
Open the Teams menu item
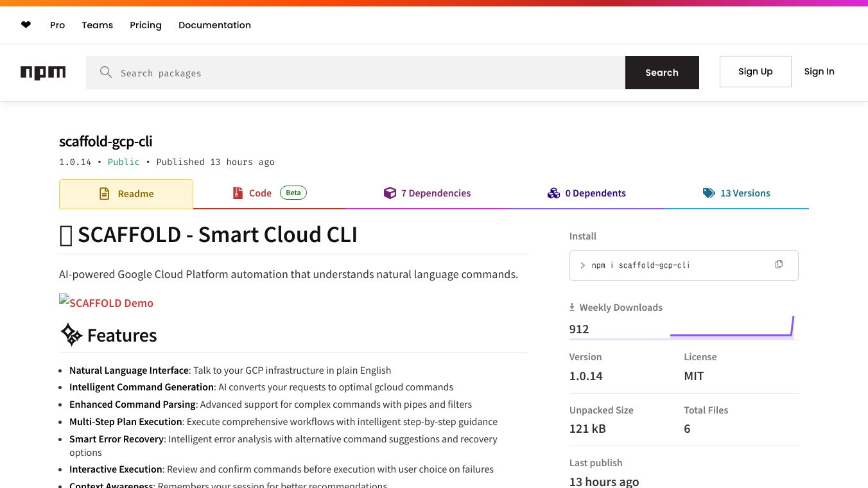(x=98, y=25)
